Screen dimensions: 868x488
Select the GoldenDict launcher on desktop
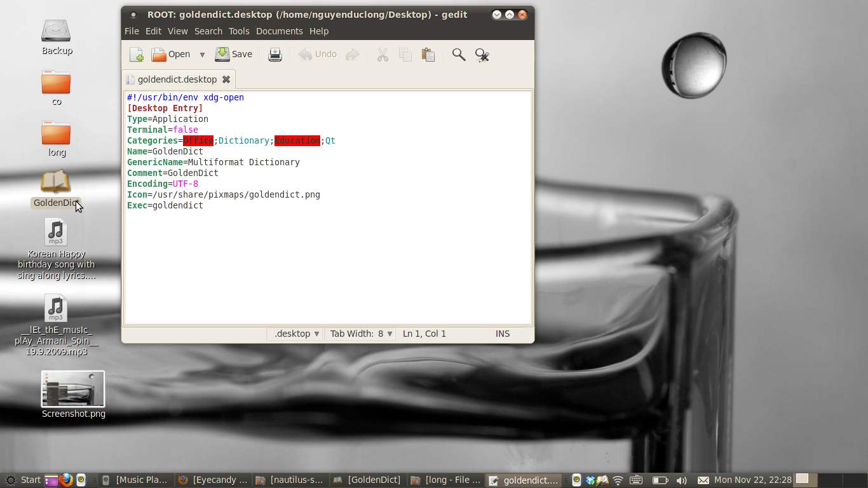tap(56, 182)
